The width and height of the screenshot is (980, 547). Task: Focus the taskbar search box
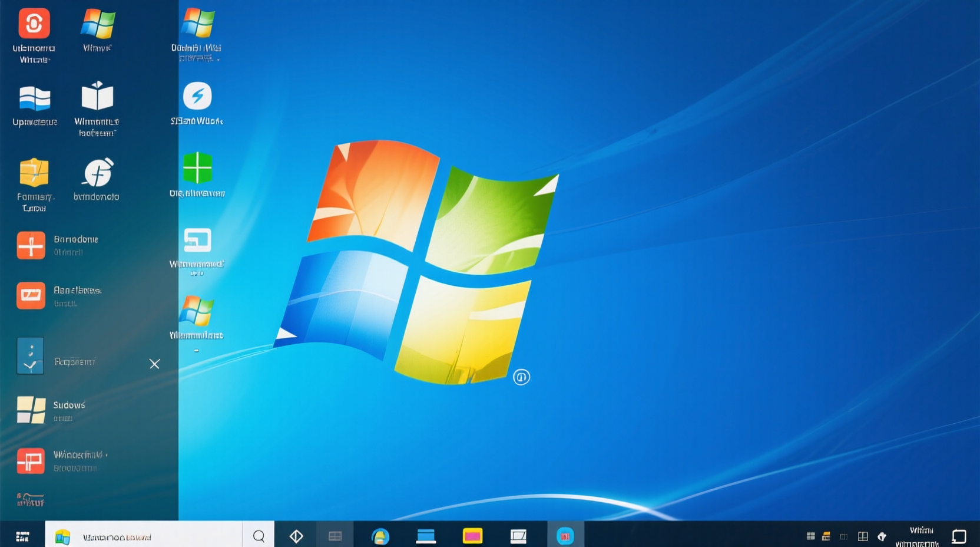(x=144, y=536)
